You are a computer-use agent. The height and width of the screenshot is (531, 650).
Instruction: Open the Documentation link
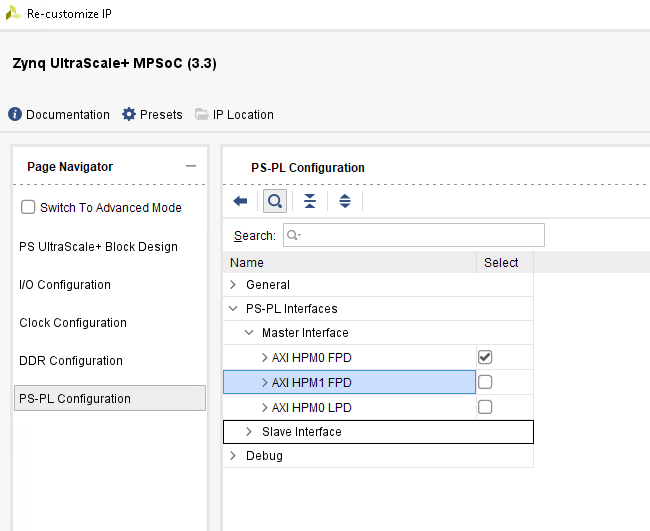coord(68,114)
